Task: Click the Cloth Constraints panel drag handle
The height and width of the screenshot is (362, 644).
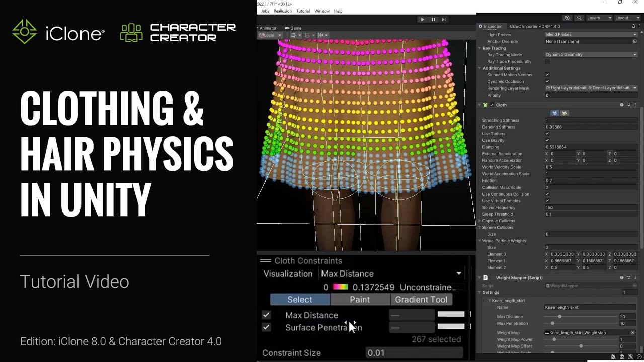Action: pos(265,261)
